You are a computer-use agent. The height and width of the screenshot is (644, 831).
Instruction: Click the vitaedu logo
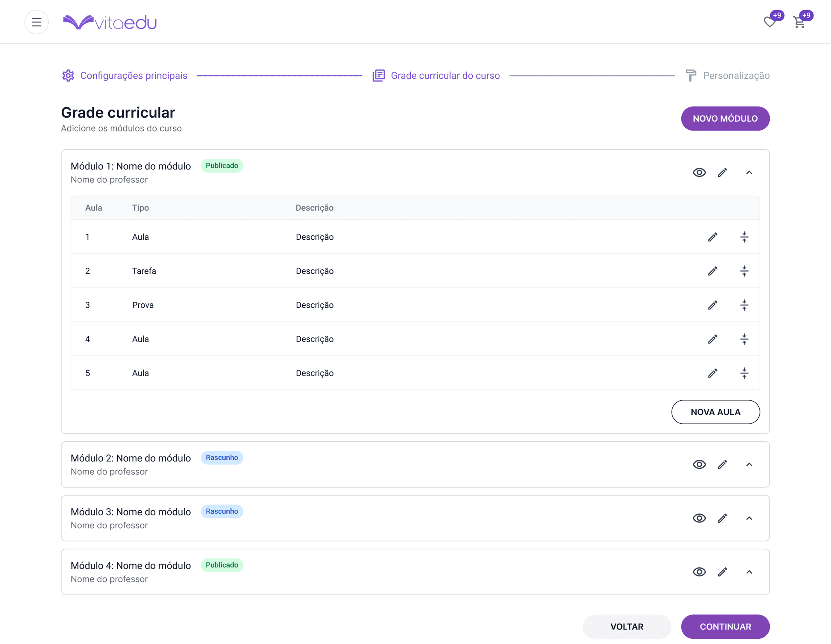(x=110, y=22)
